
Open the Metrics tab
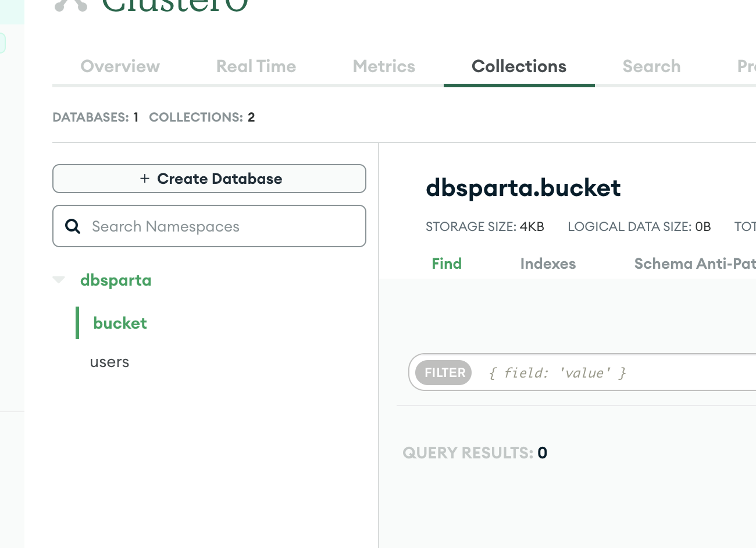tap(384, 66)
